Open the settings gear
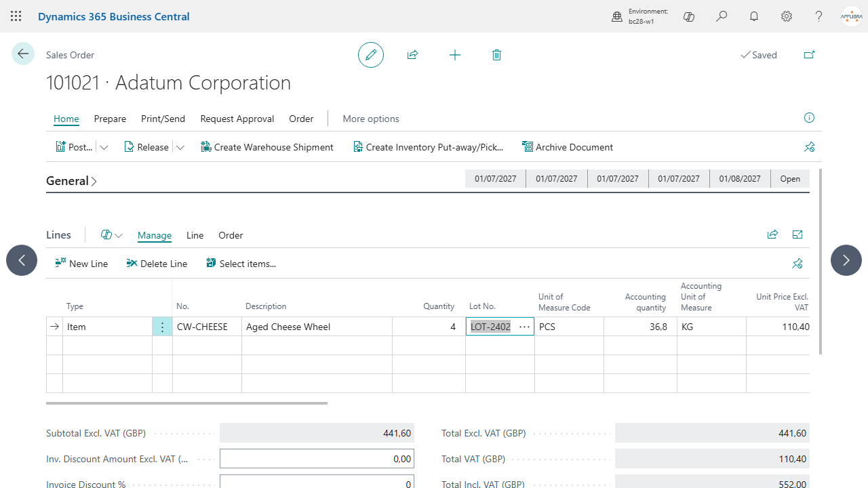Viewport: 868px width, 488px height. pyautogui.click(x=787, y=16)
